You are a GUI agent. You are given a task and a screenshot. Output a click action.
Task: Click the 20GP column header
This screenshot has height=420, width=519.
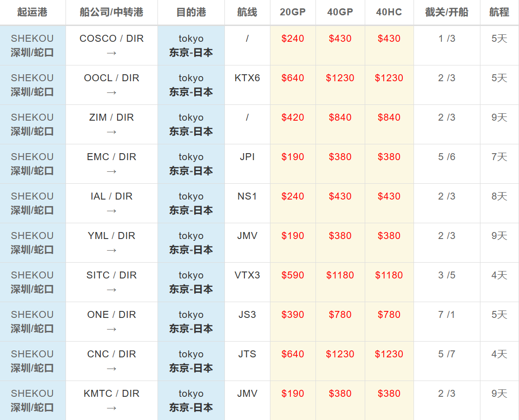click(293, 13)
